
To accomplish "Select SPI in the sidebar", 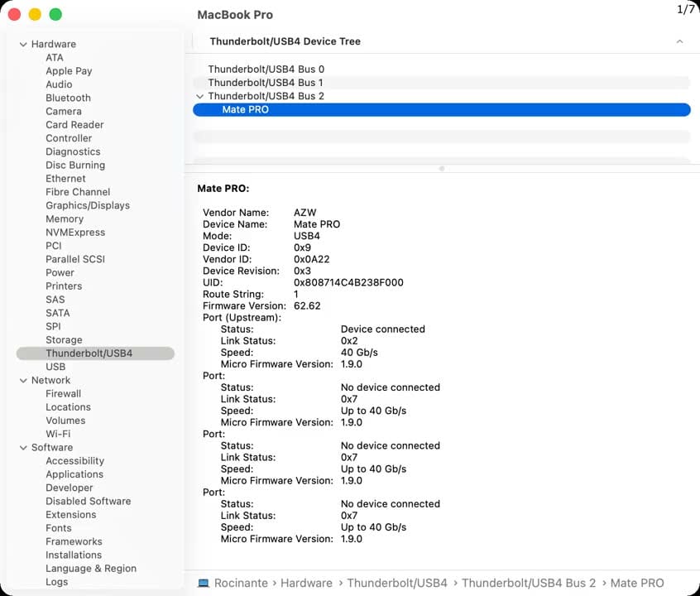I will (53, 326).
